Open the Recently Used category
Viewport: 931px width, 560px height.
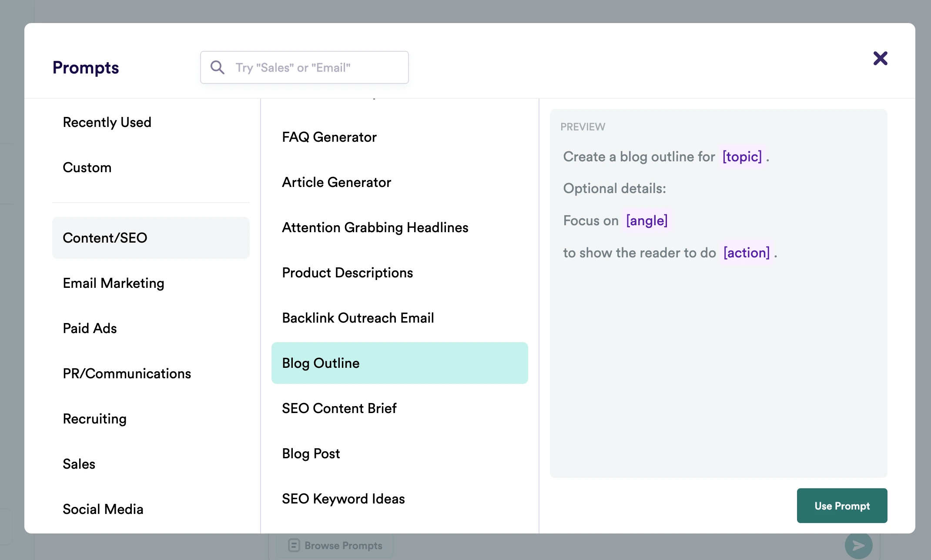tap(107, 122)
